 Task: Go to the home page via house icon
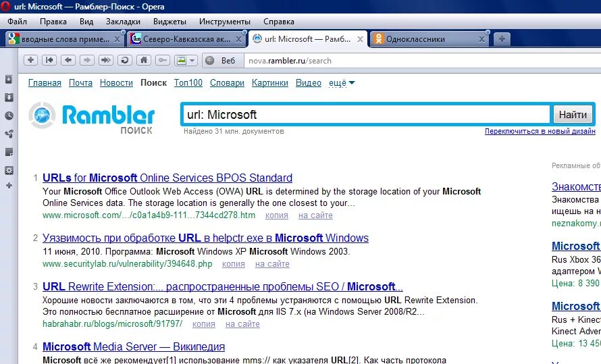143,60
